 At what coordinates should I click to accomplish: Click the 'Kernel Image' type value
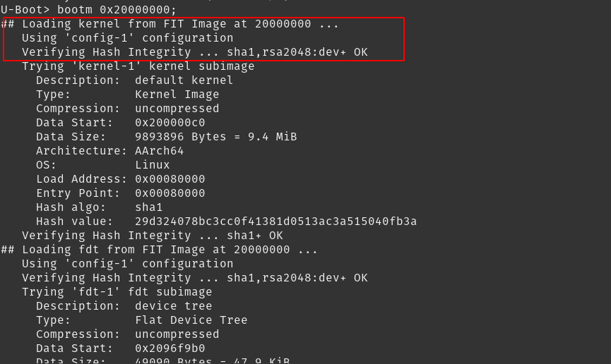click(x=177, y=95)
